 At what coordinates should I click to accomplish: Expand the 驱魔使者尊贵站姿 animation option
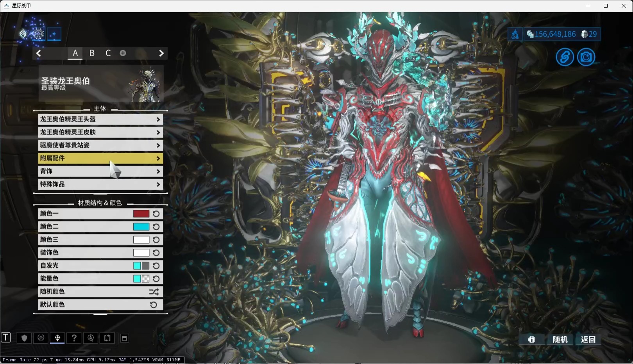pyautogui.click(x=100, y=145)
